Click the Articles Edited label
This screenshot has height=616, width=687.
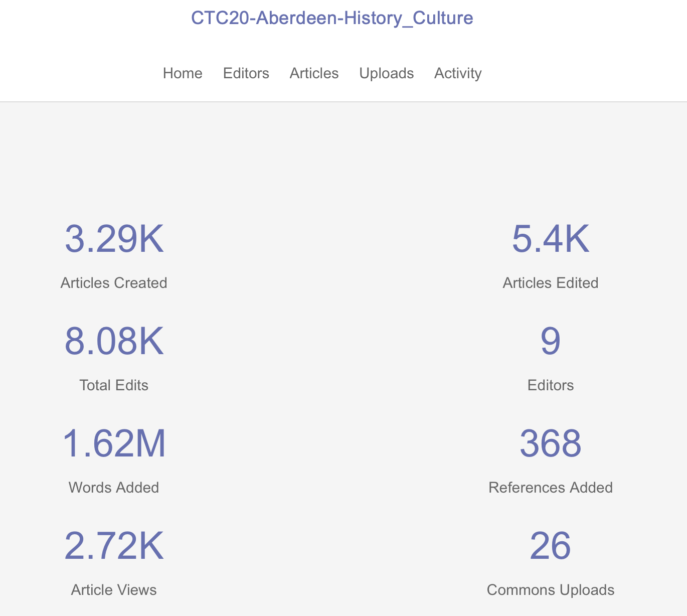pos(550,283)
